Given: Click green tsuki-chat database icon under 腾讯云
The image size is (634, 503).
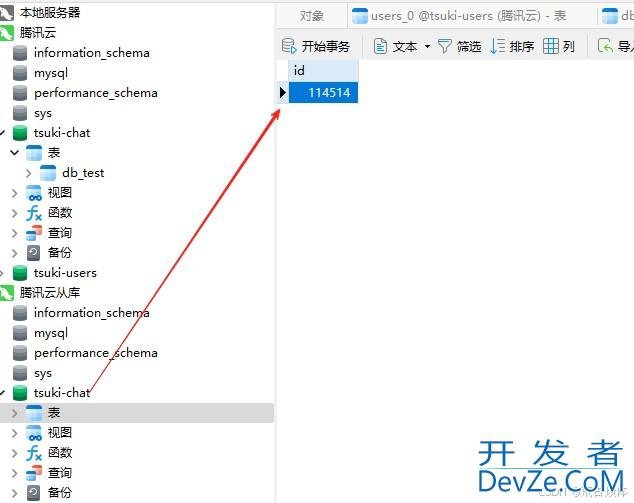Looking at the screenshot, I should (20, 133).
